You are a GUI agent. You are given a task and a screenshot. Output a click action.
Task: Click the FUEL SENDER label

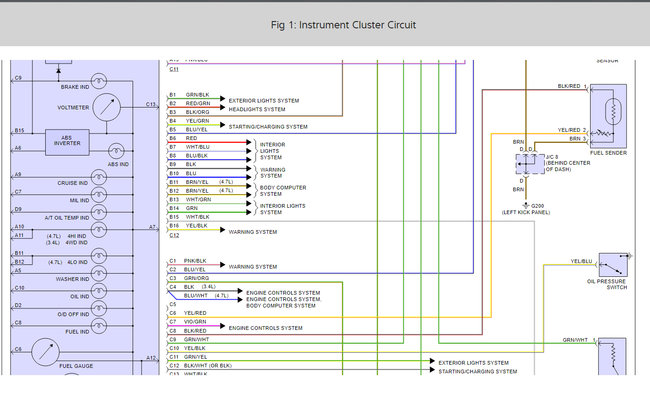609,153
